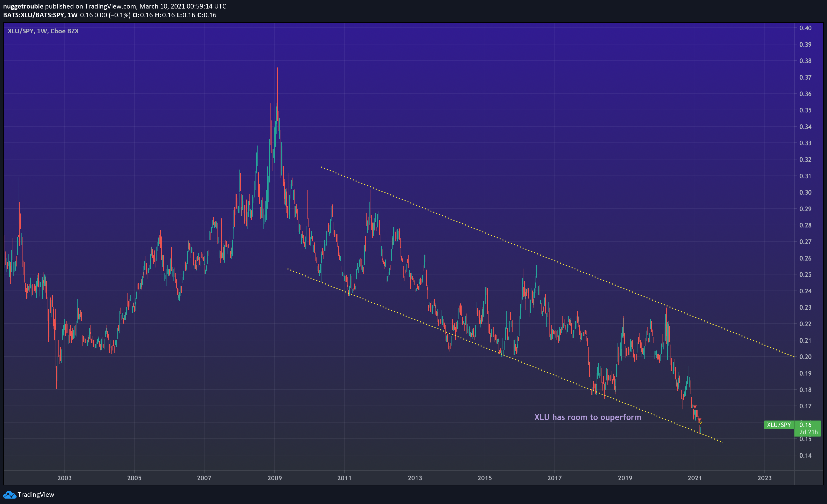The height and width of the screenshot is (504, 827).
Task: Click the 2009 label on time axis
Action: (x=275, y=478)
